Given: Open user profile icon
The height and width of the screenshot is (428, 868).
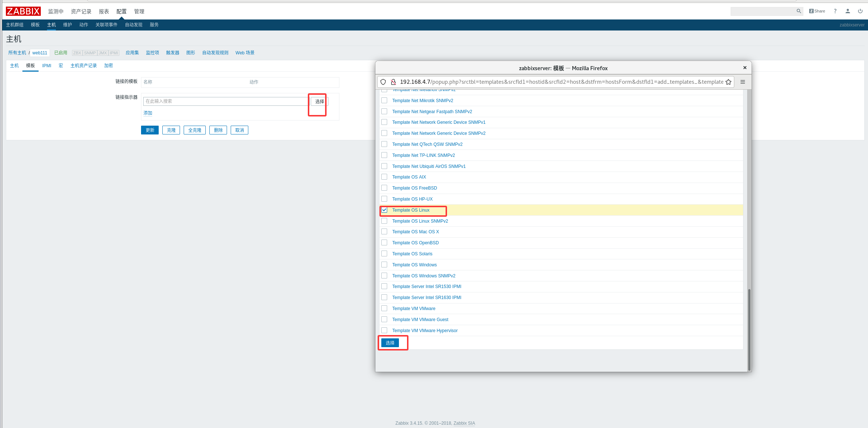Looking at the screenshot, I should coord(848,11).
